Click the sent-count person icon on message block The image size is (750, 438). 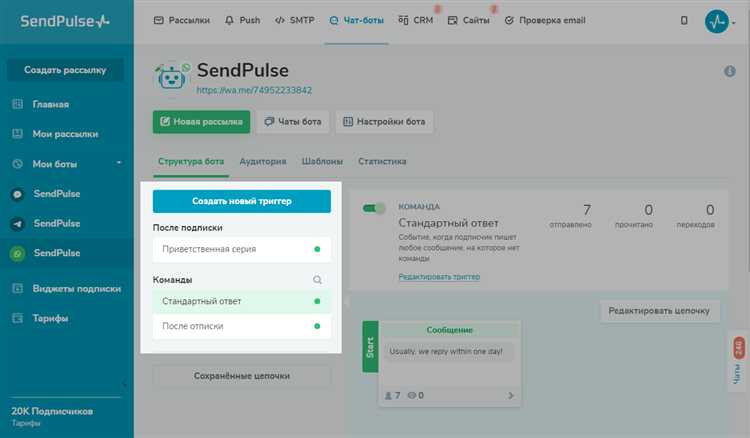pyautogui.click(x=389, y=395)
